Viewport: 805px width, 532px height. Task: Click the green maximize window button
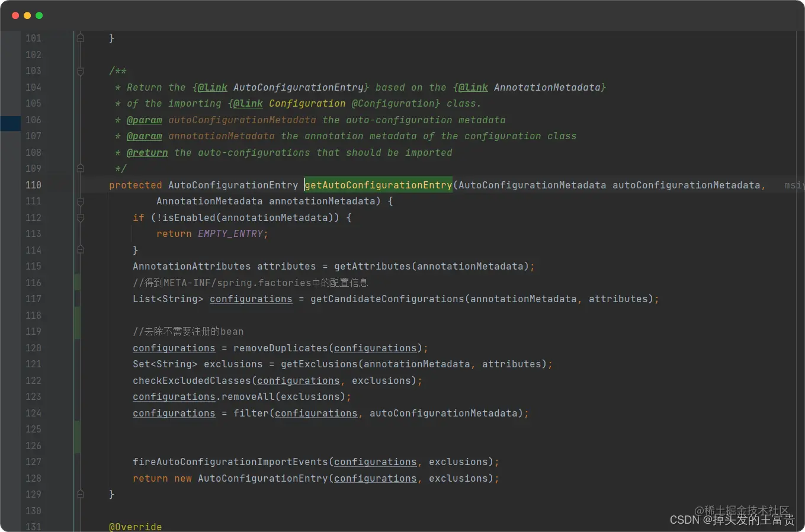(x=39, y=15)
